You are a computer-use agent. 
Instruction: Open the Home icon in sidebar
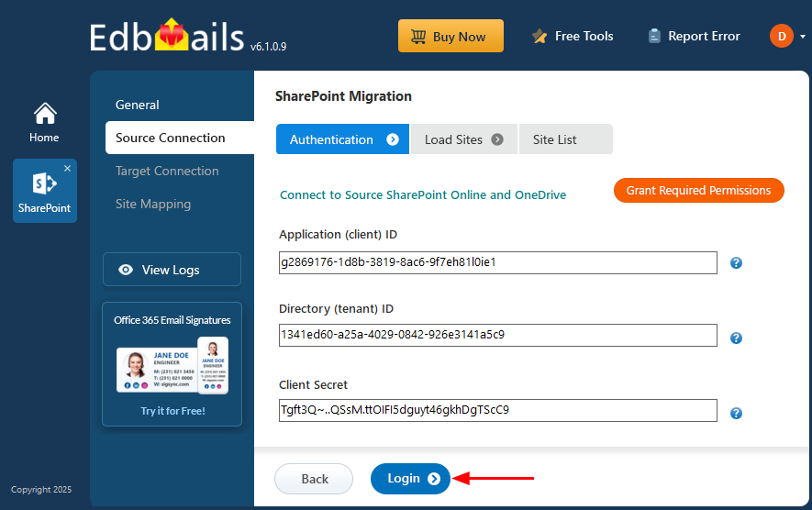(45, 123)
